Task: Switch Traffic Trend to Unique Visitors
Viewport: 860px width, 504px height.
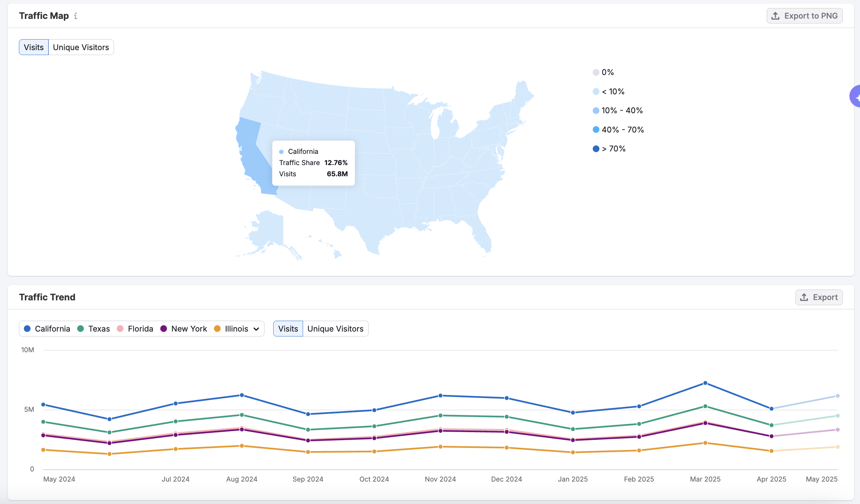Action: 335,329
